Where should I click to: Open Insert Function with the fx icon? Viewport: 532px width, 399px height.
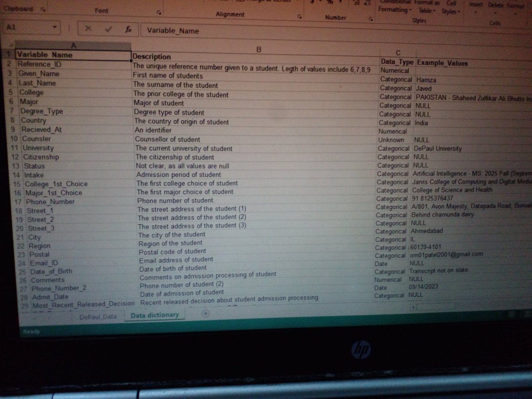(128, 29)
